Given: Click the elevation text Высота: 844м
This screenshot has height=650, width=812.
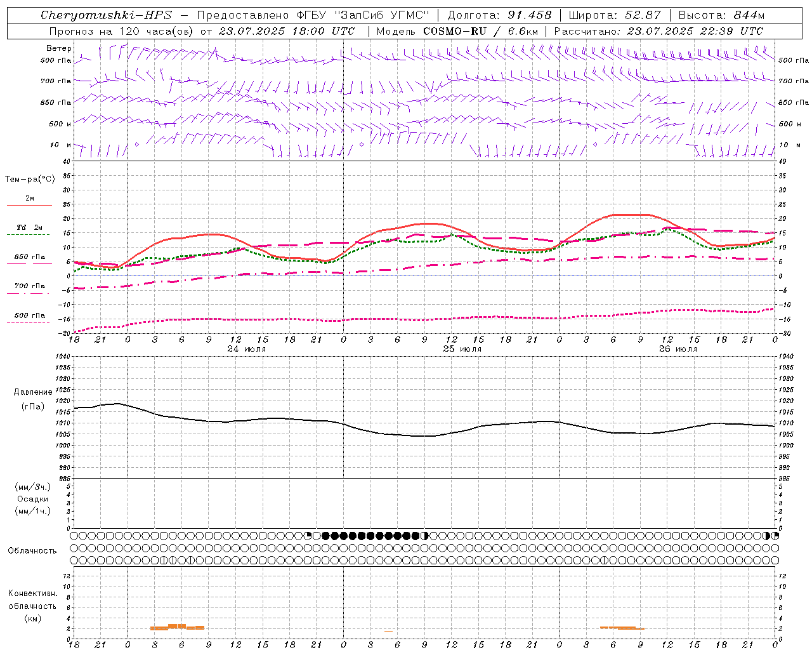Looking at the screenshot, I should click(x=722, y=15).
